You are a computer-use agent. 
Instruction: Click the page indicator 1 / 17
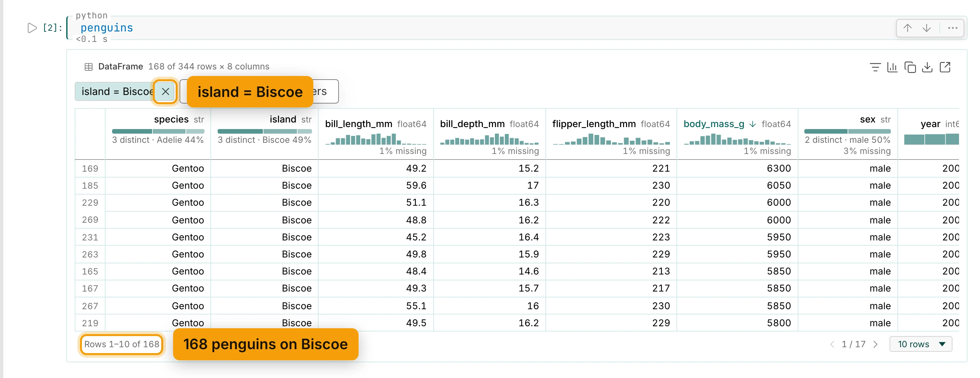coord(853,344)
